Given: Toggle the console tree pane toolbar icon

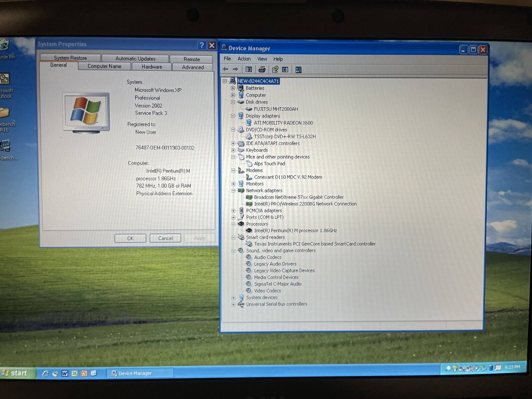Looking at the screenshot, I should pos(248,69).
